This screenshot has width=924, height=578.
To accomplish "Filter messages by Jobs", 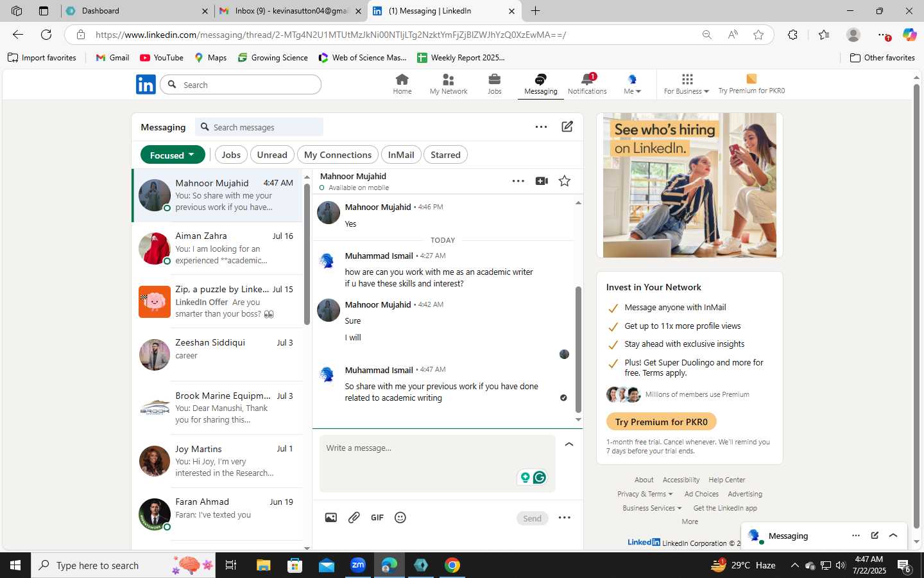I will [231, 155].
